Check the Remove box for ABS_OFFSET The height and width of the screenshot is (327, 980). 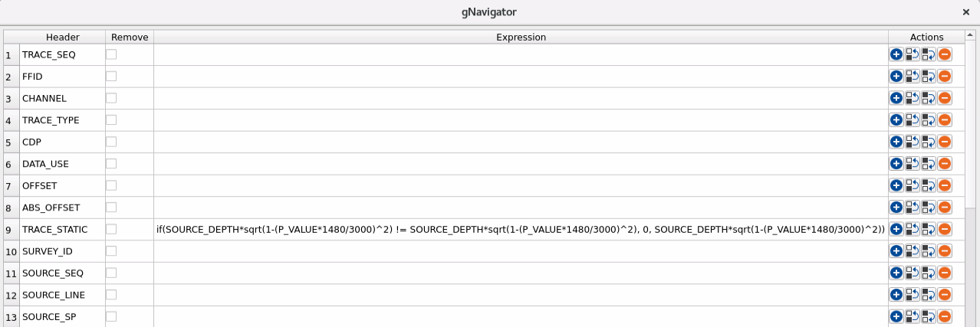click(x=111, y=208)
